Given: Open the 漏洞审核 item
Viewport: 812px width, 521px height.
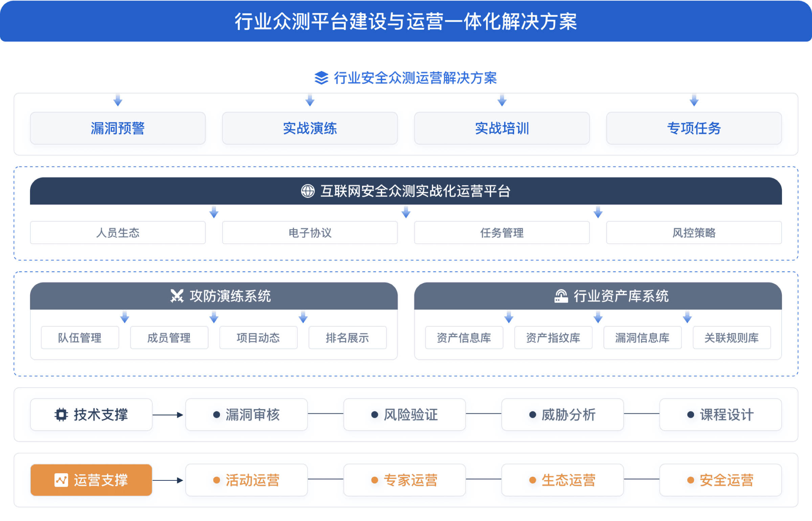Looking at the screenshot, I should 247,414.
